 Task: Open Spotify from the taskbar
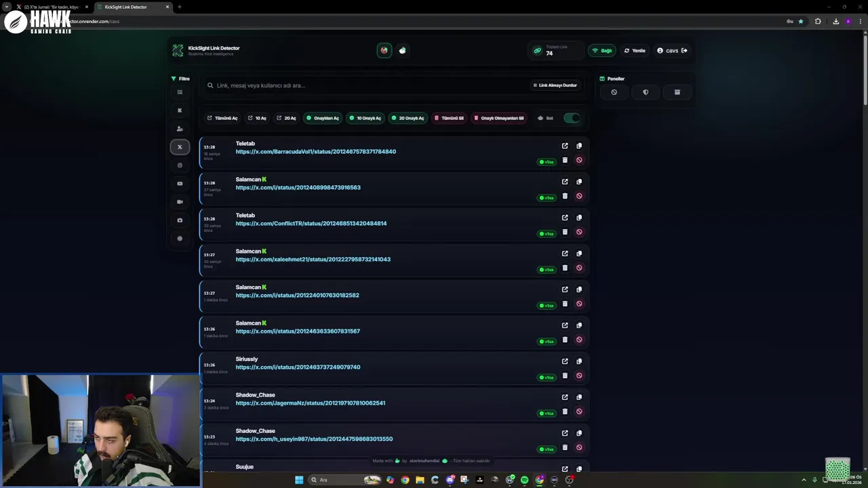(524, 480)
